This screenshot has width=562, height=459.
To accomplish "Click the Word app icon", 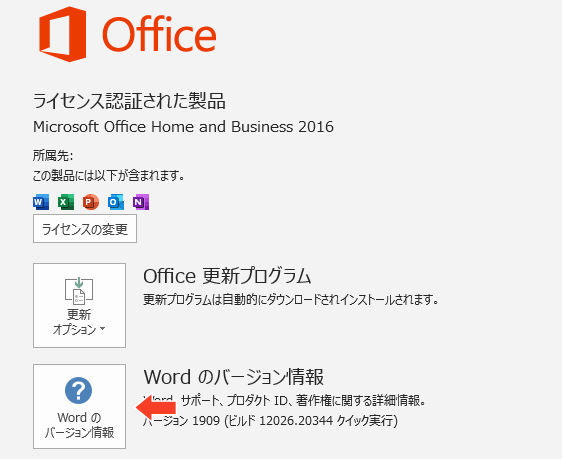I will [x=41, y=202].
